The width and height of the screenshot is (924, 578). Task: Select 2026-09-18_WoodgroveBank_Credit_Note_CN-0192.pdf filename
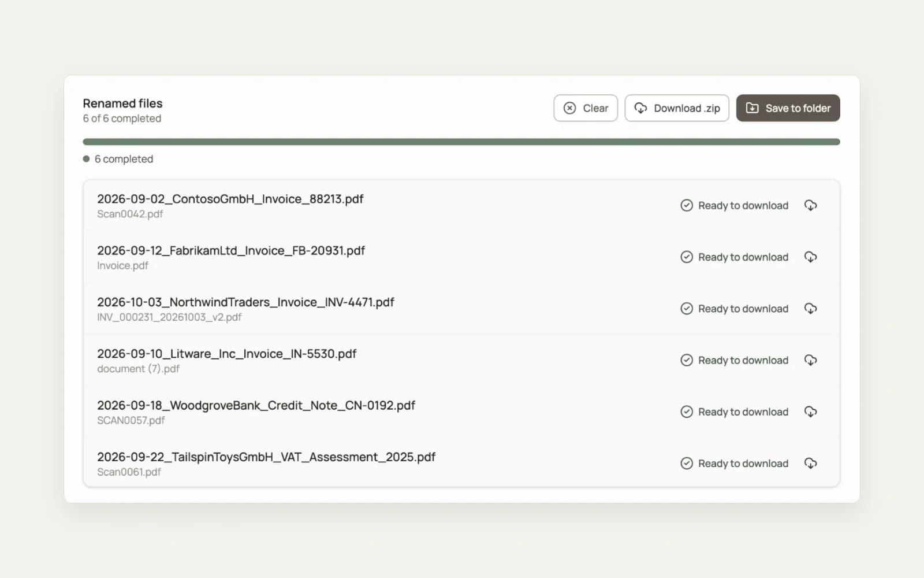pyautogui.click(x=256, y=405)
